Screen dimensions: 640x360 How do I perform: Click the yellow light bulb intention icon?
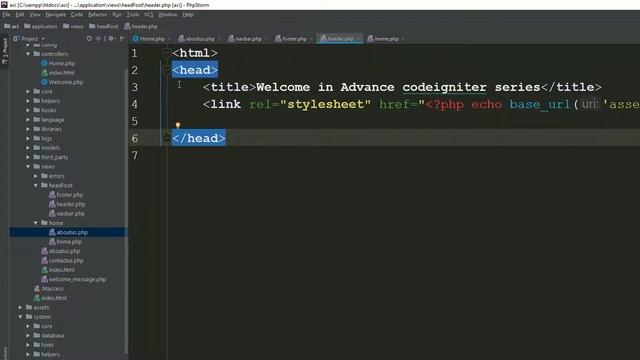point(178,125)
